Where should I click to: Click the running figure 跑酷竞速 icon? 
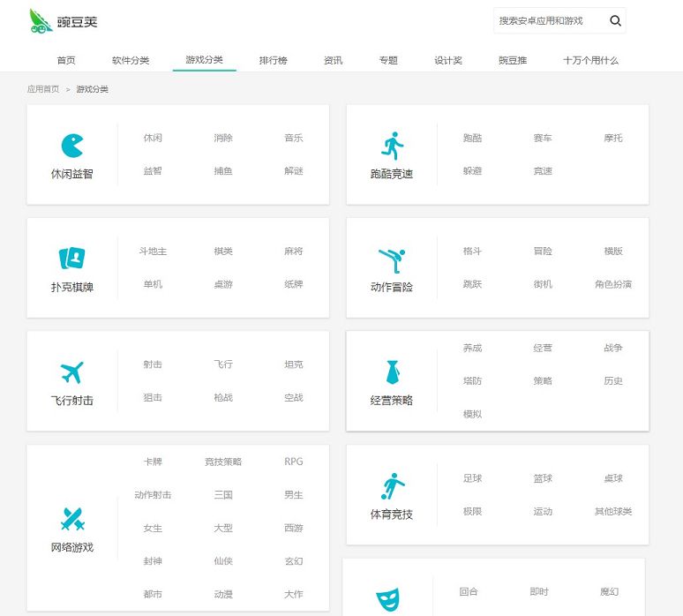click(x=391, y=145)
